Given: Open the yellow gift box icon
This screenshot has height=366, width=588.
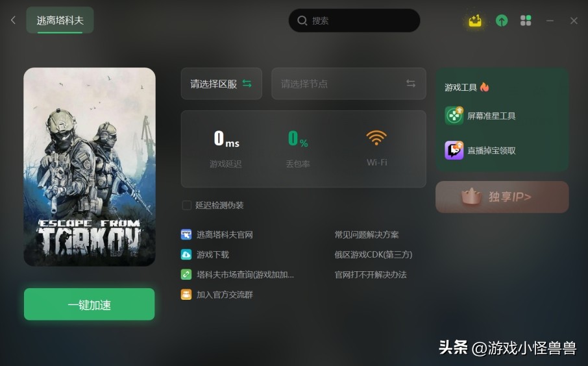Looking at the screenshot, I should pos(475,21).
